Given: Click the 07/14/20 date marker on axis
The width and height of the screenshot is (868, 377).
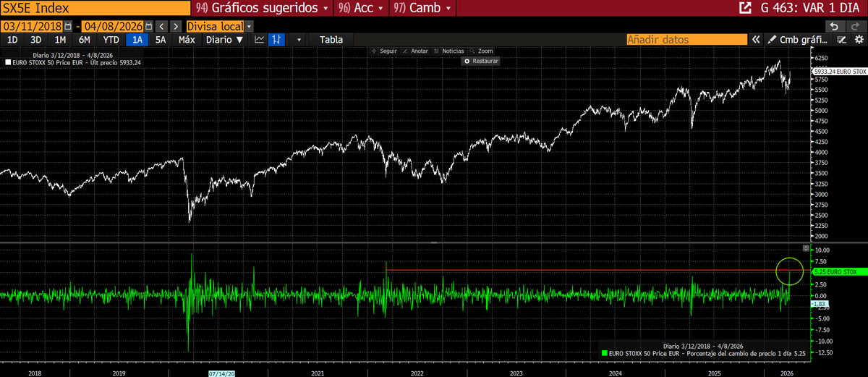Looking at the screenshot, I should pos(220,373).
